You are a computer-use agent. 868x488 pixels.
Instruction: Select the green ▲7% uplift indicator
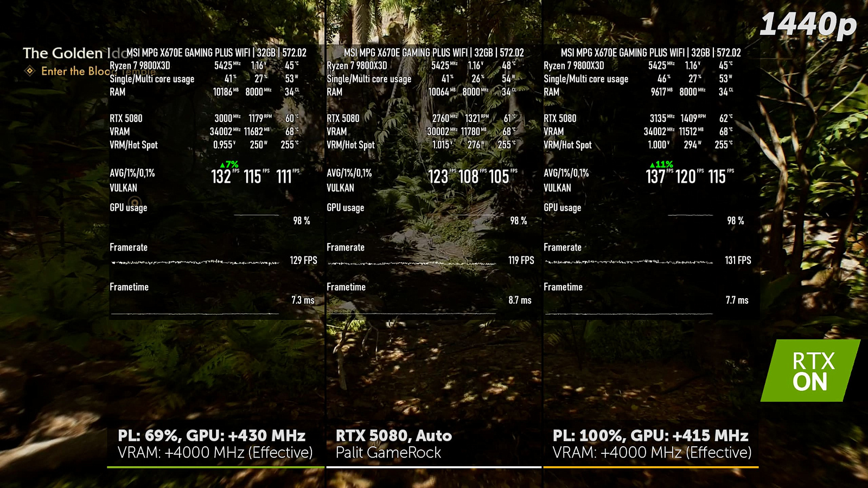pyautogui.click(x=229, y=164)
